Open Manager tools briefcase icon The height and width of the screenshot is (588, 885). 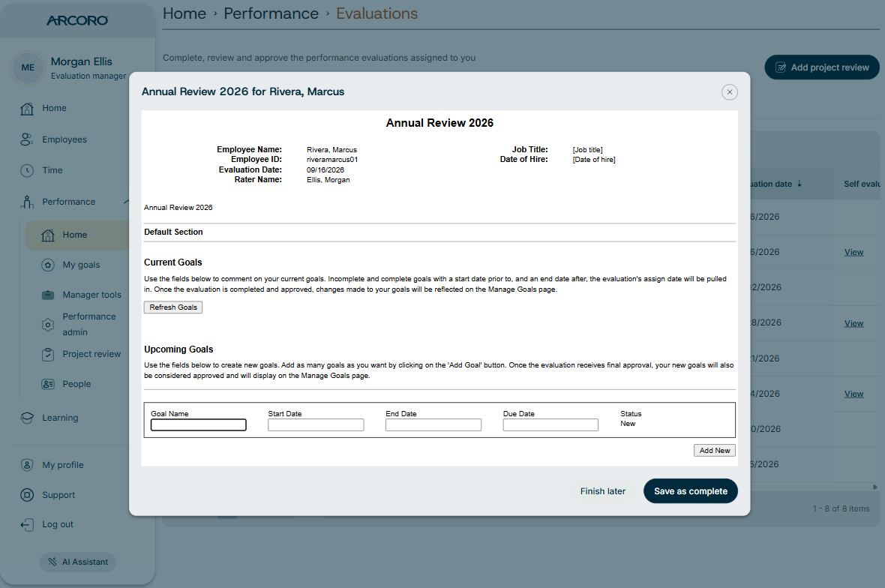point(48,295)
